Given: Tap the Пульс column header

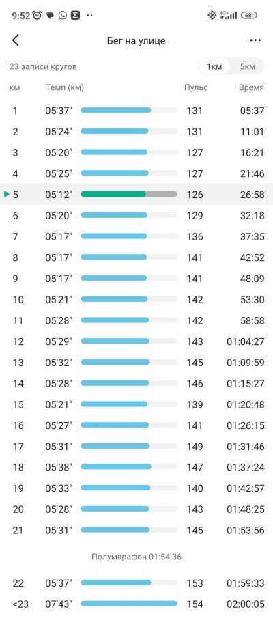Looking at the screenshot, I should pyautogui.click(x=196, y=88).
